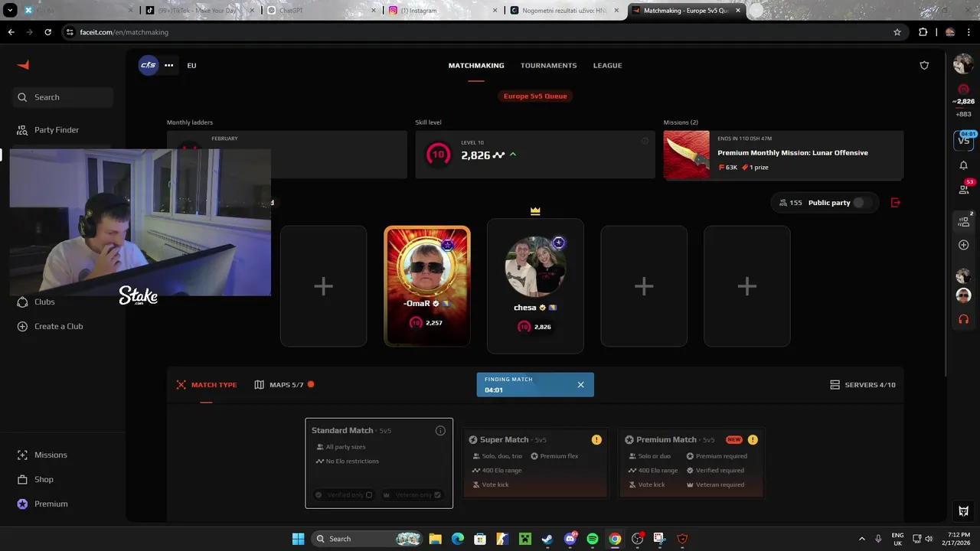Click the Super Match warning icon
The height and width of the screenshot is (551, 980).
pos(596,439)
